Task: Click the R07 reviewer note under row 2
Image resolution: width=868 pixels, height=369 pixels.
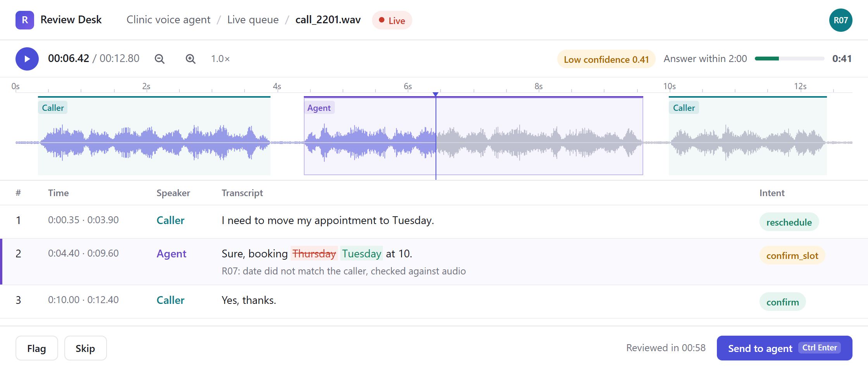Action: 344,271
